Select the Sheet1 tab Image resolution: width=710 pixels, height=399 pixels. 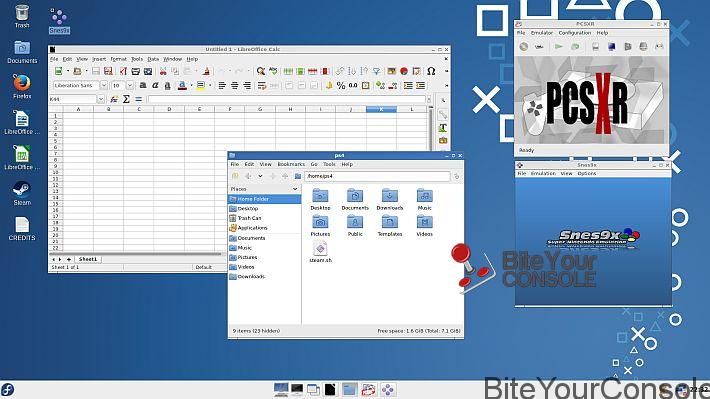(88, 259)
